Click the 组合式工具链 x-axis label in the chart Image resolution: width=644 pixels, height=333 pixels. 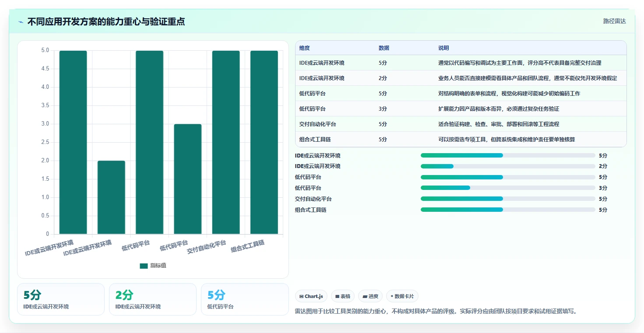(248, 246)
